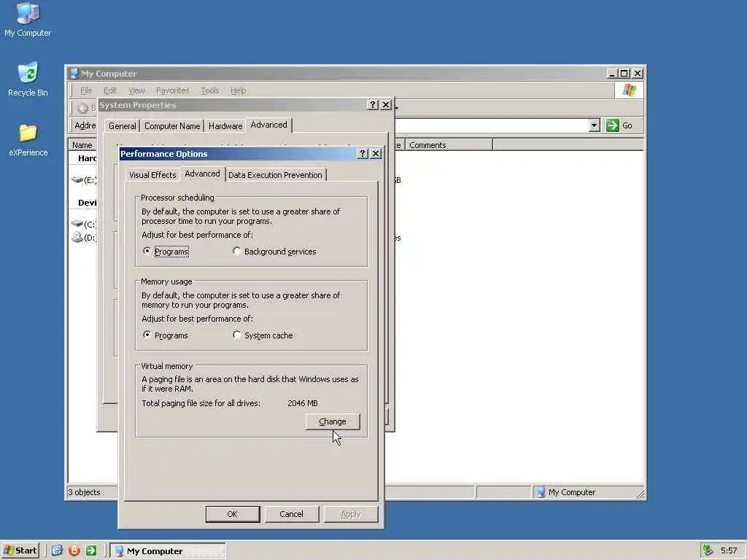747x560 pixels.
Task: Click the system tray network icon
Action: coord(708,551)
